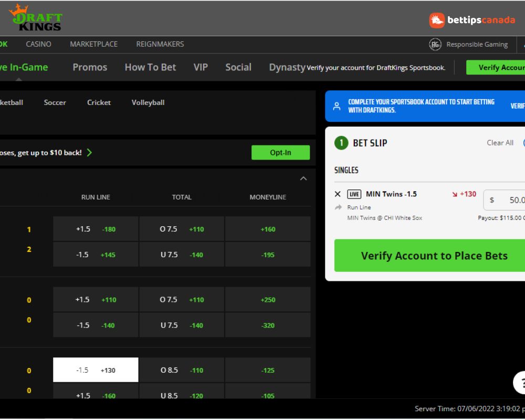Viewport: 525px width, 420px height.
Task: Select run line +1.5 -160
Action: coord(96,391)
